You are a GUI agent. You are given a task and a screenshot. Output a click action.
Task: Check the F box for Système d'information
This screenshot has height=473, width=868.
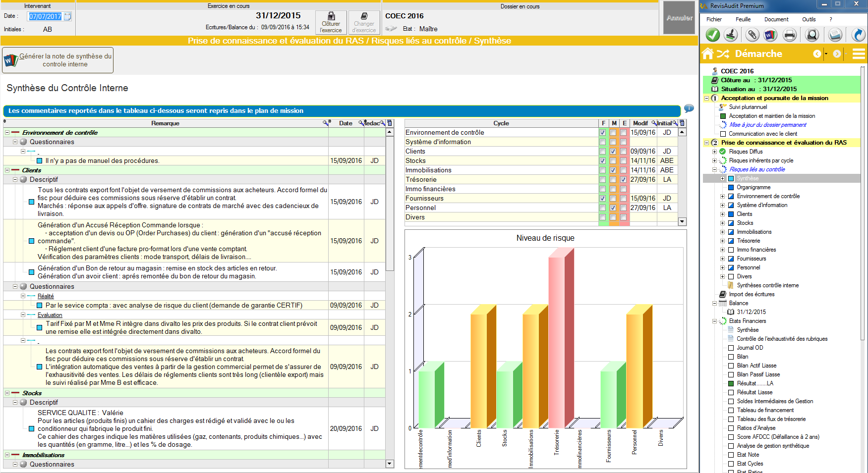(602, 142)
